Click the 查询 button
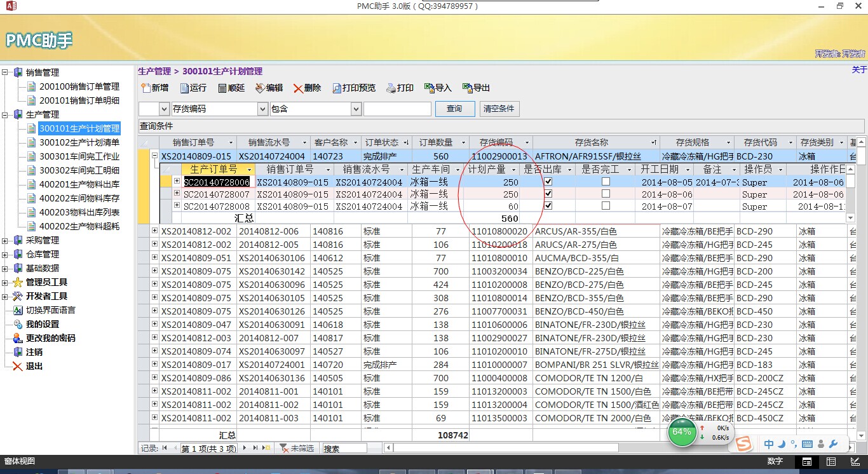 click(455, 109)
